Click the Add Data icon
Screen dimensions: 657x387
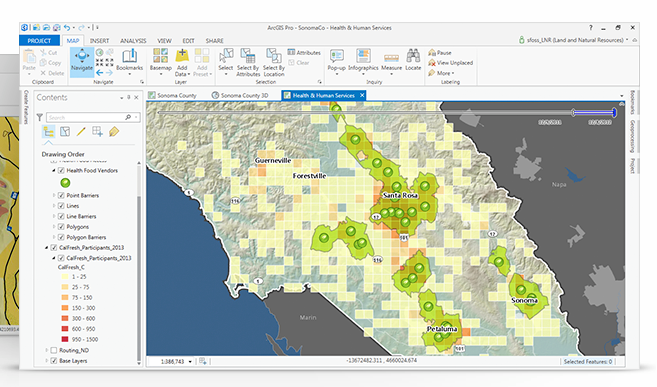(182, 62)
